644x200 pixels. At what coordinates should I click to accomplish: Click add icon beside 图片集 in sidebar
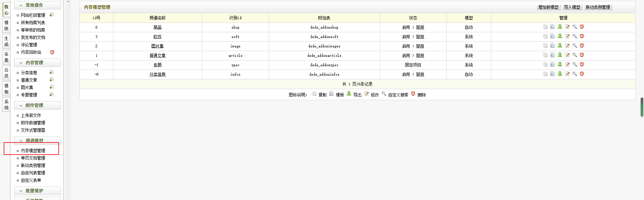click(52, 87)
